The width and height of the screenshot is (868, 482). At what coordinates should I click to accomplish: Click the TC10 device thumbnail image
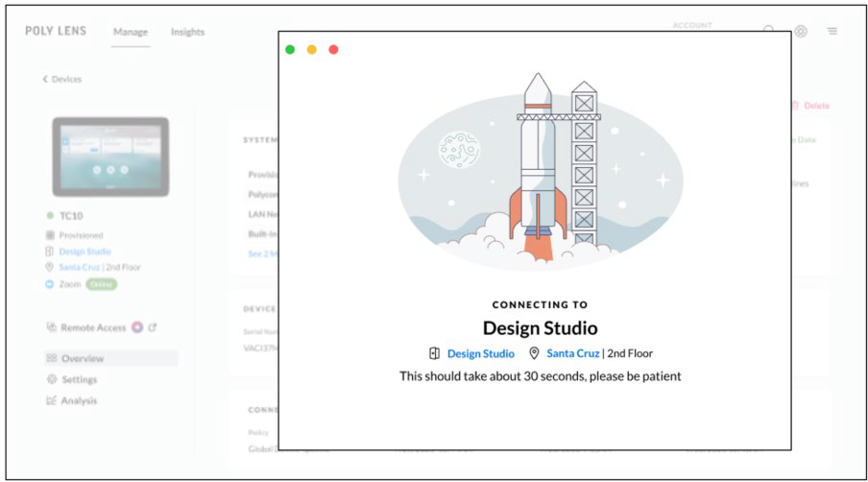coord(110,158)
